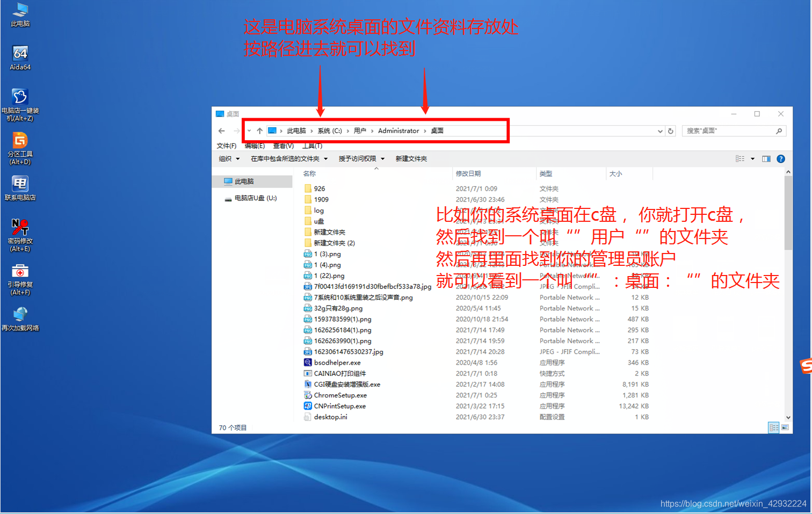Select file 1623061476530237.jpg
Viewport: 812px width, 514px height.
pos(349,352)
